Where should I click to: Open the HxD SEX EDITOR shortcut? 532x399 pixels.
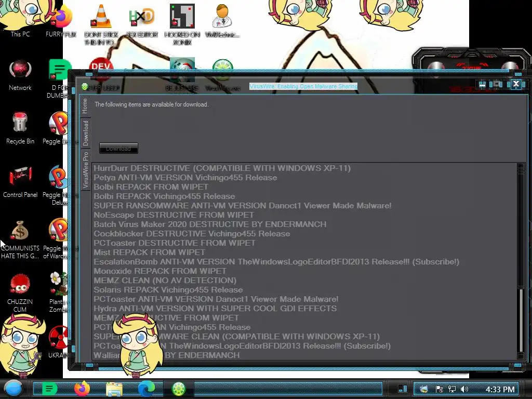142,20
